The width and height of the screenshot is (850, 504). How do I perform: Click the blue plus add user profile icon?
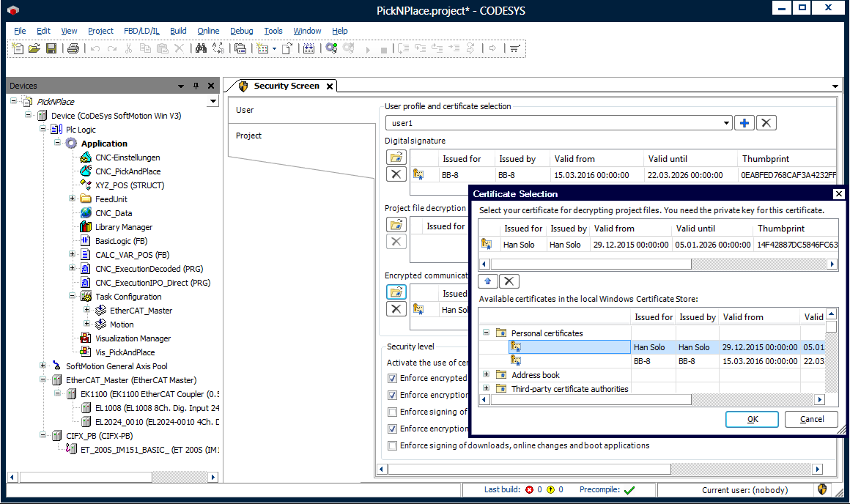[x=744, y=123]
